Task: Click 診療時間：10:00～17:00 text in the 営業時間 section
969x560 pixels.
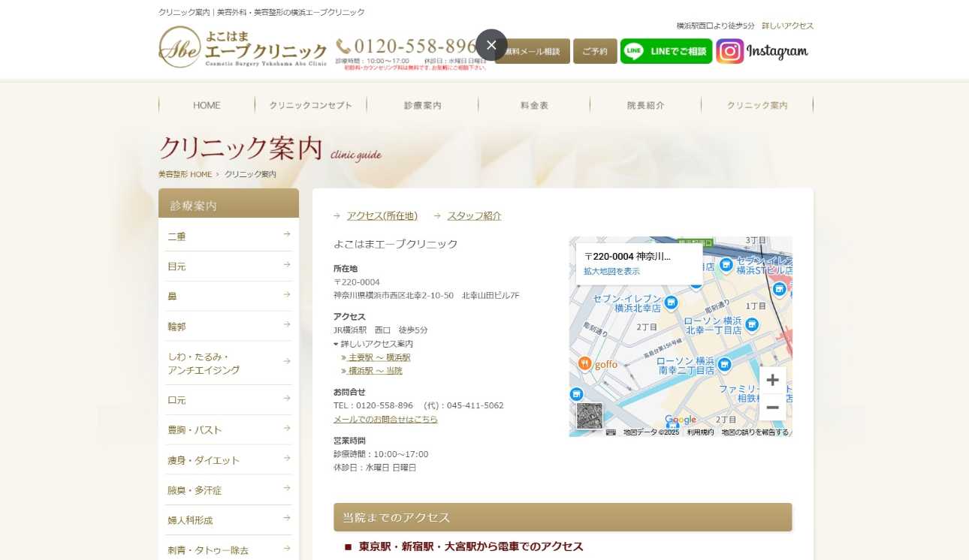Action: point(381,454)
